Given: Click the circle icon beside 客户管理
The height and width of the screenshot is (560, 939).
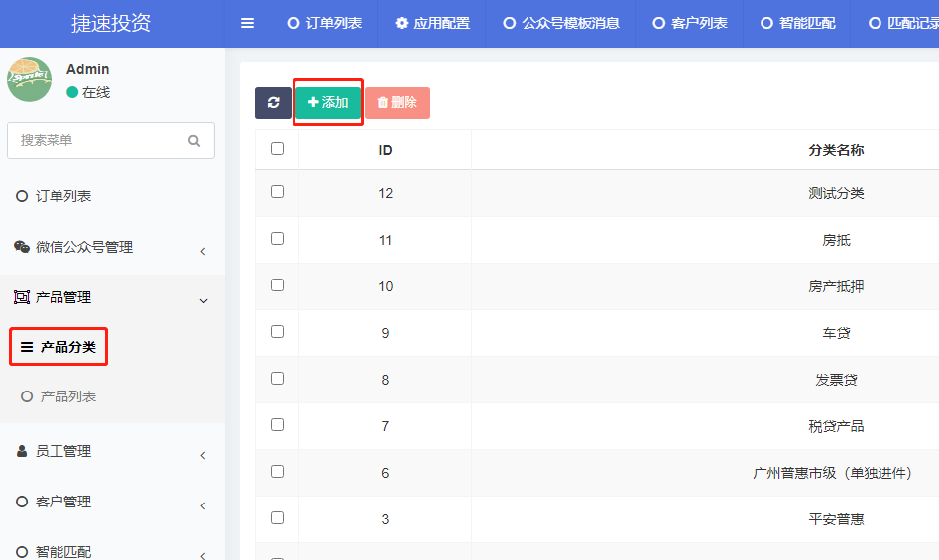Looking at the screenshot, I should pyautogui.click(x=22, y=502).
